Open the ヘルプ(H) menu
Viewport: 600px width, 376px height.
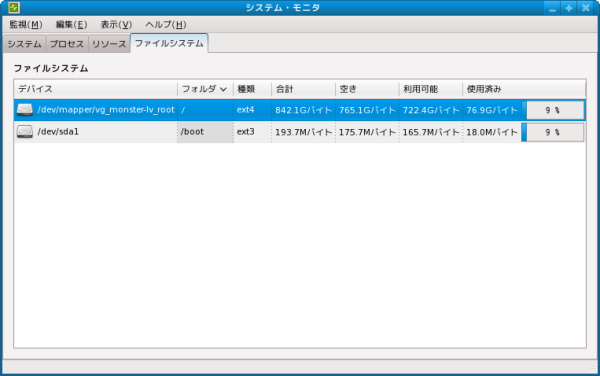click(x=165, y=24)
